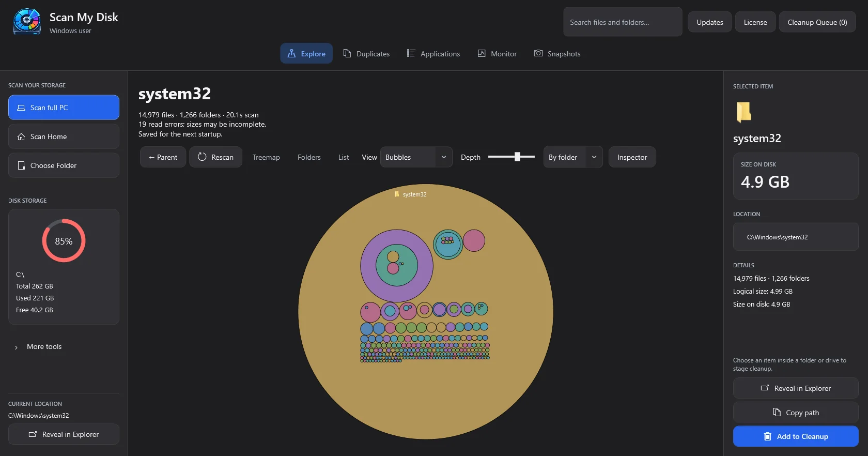
Task: Click the Search files and folders field
Action: 623,22
